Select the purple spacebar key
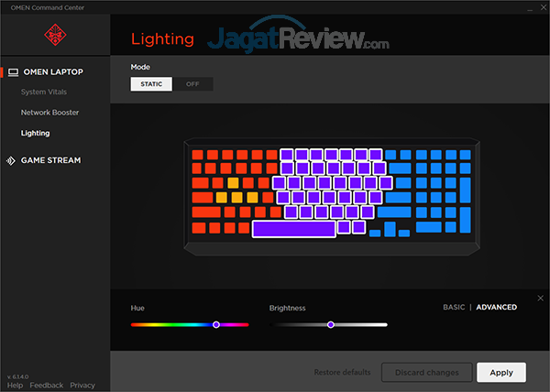 [x=294, y=229]
